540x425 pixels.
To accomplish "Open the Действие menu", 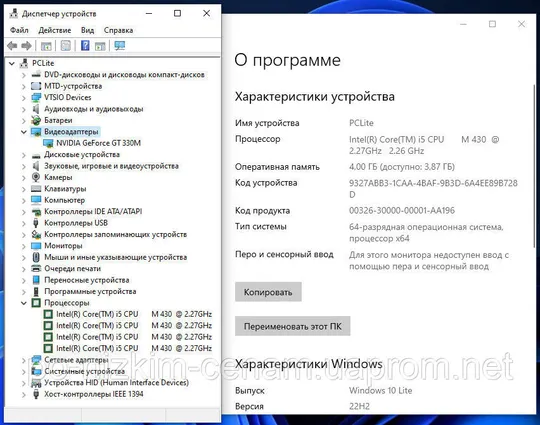I will coord(55,30).
